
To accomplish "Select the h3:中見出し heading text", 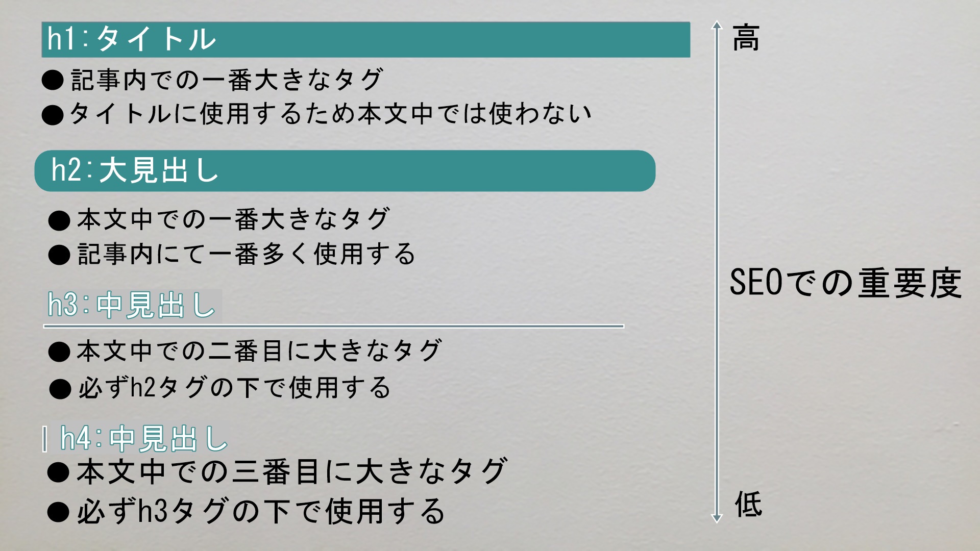I will click(132, 305).
